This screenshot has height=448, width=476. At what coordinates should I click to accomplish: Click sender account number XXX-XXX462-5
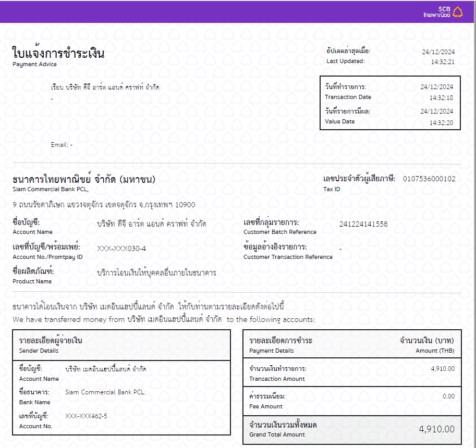tap(86, 416)
